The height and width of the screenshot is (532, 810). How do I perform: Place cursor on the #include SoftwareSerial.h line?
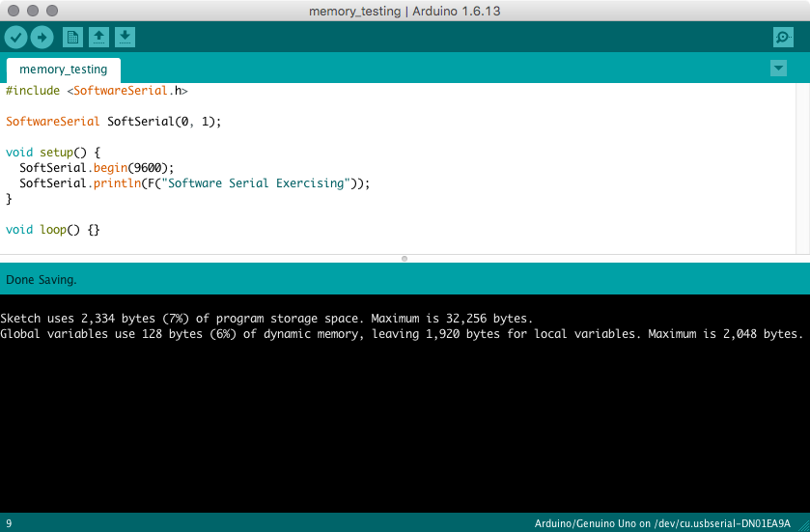97,91
